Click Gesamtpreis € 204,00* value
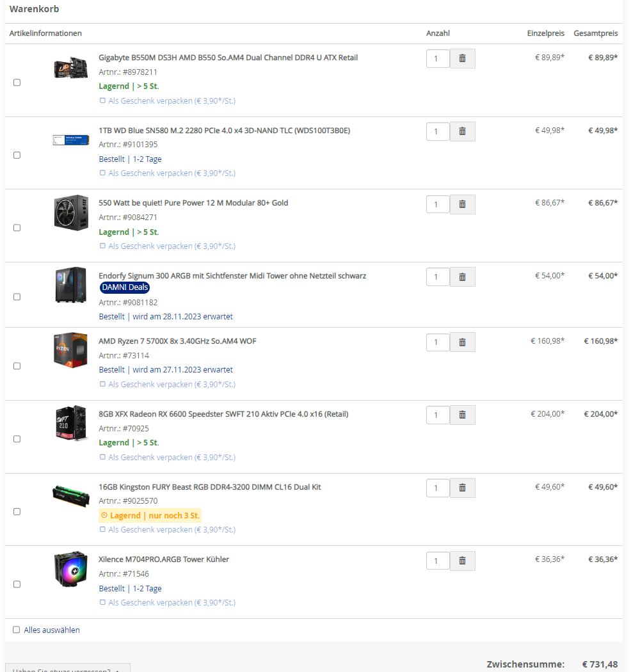 point(600,414)
